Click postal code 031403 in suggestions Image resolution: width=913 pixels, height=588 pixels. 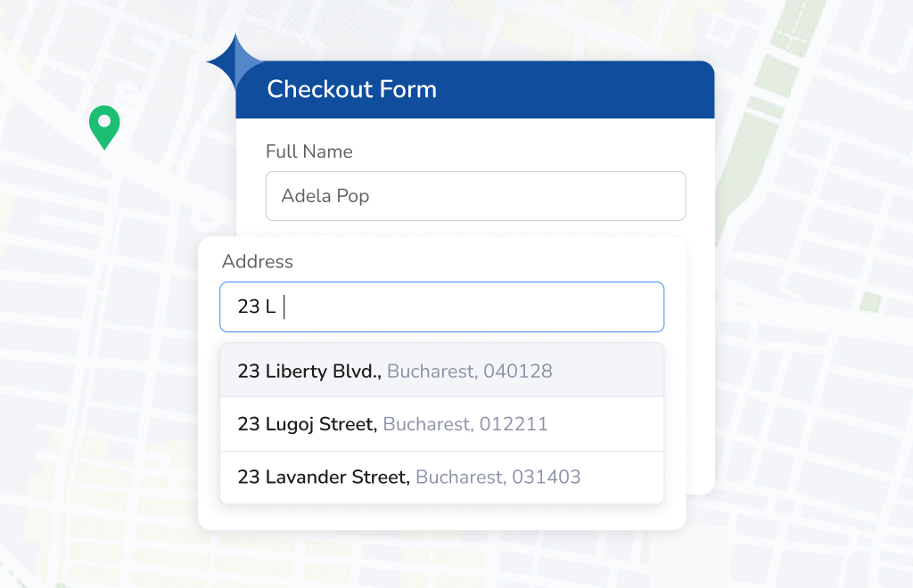point(547,478)
